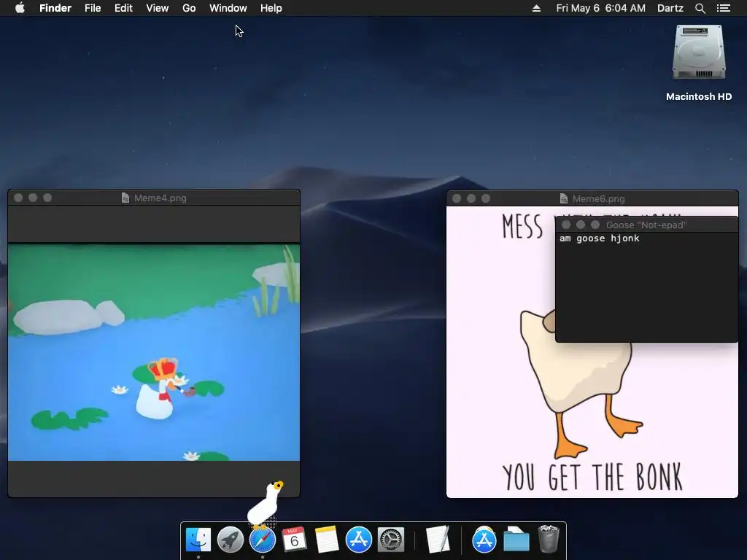Click the Meme4.png title bar
This screenshot has height=560, width=747.
[x=154, y=198]
